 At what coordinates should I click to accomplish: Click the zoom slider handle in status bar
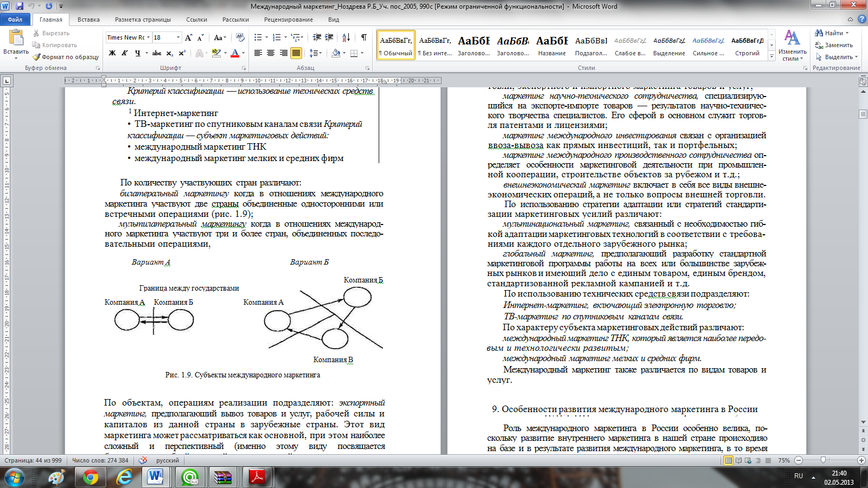(823, 460)
